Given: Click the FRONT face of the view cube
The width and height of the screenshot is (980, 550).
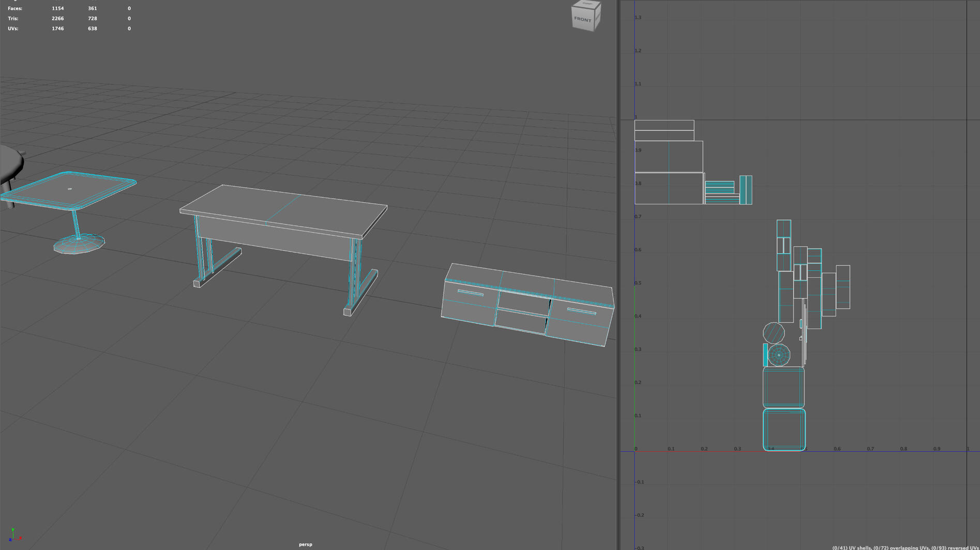Looking at the screenshot, I should [x=582, y=19].
